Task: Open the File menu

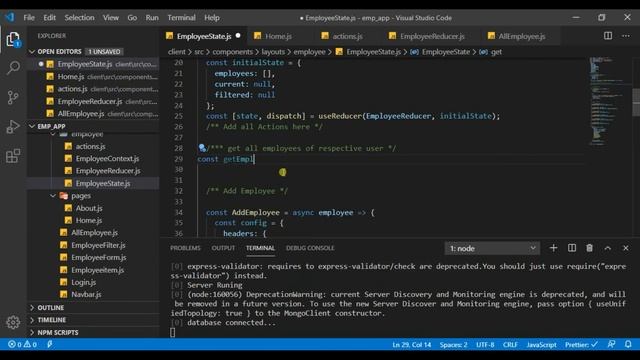Action: pyautogui.click(x=29, y=18)
